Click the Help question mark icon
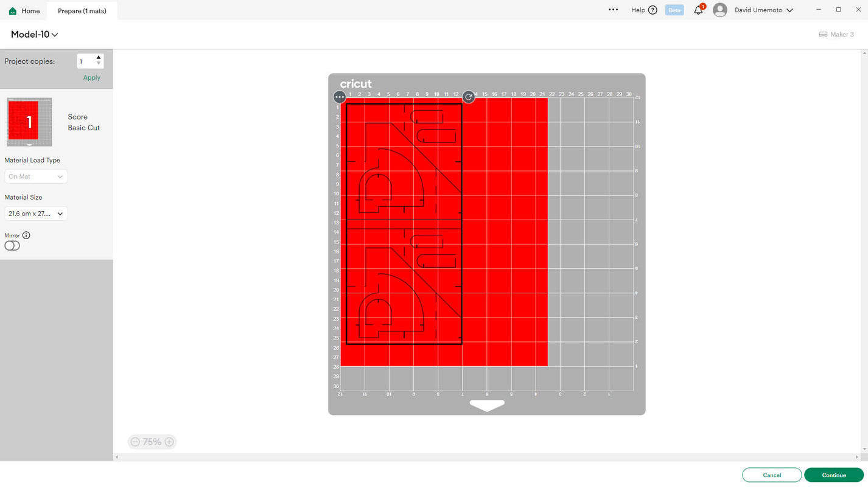This screenshot has width=868, height=488. click(653, 10)
